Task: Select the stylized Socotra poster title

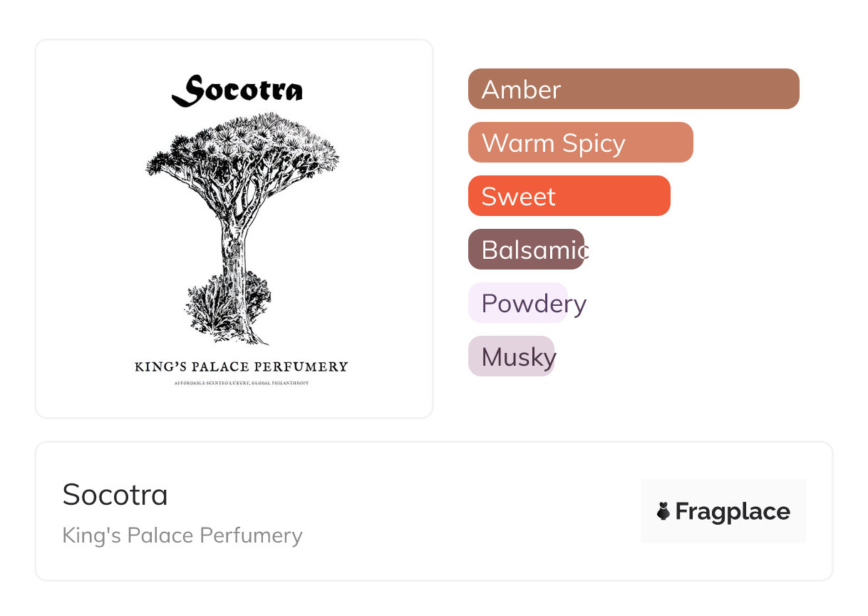Action: click(x=237, y=91)
